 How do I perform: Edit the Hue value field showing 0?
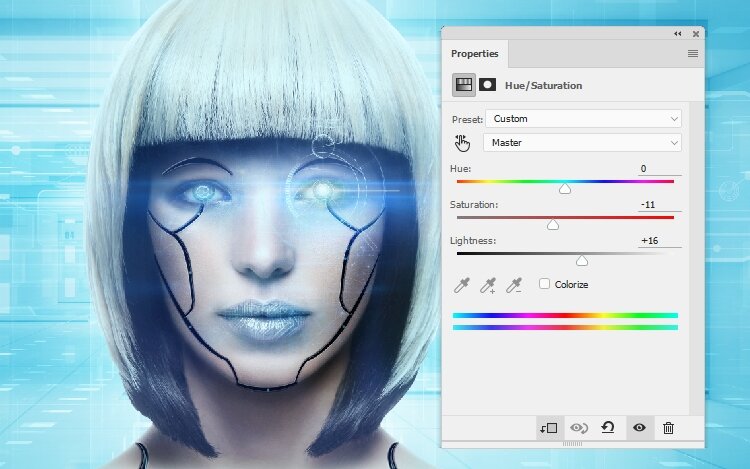click(x=660, y=168)
